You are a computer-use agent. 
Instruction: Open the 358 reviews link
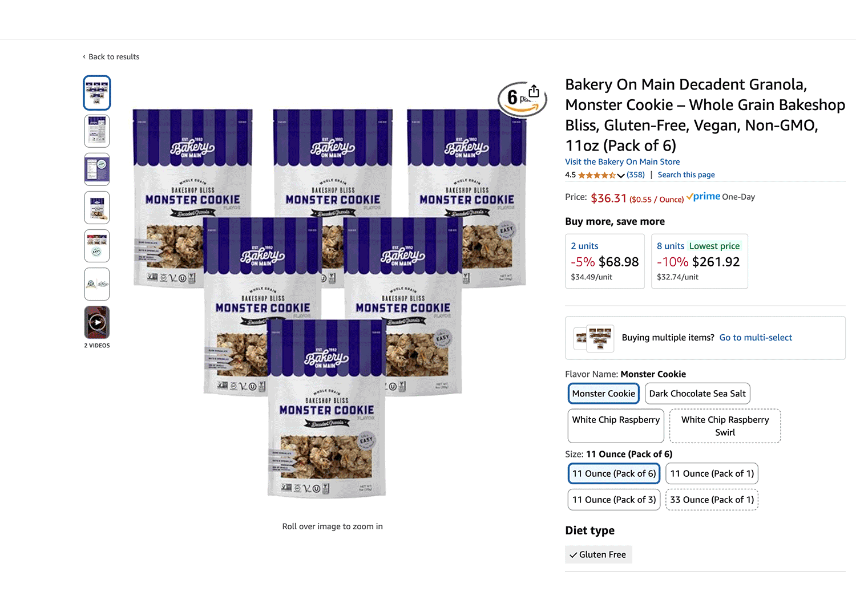636,175
